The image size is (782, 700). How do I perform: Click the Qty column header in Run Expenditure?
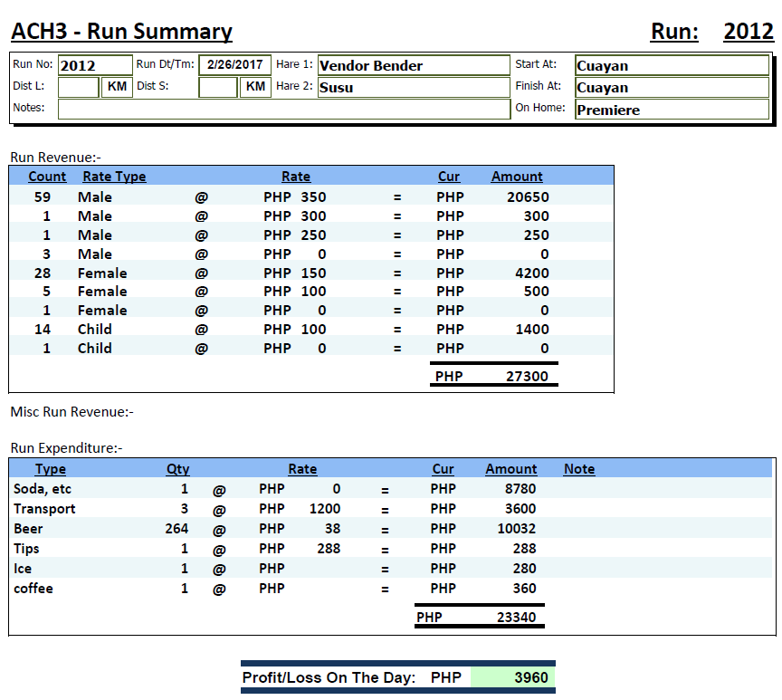[x=178, y=469]
